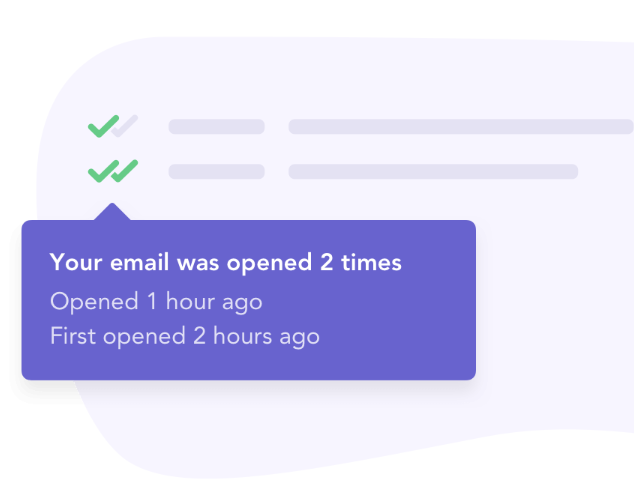
Task: Click the right green checkmark in the second row
Action: pos(126,170)
